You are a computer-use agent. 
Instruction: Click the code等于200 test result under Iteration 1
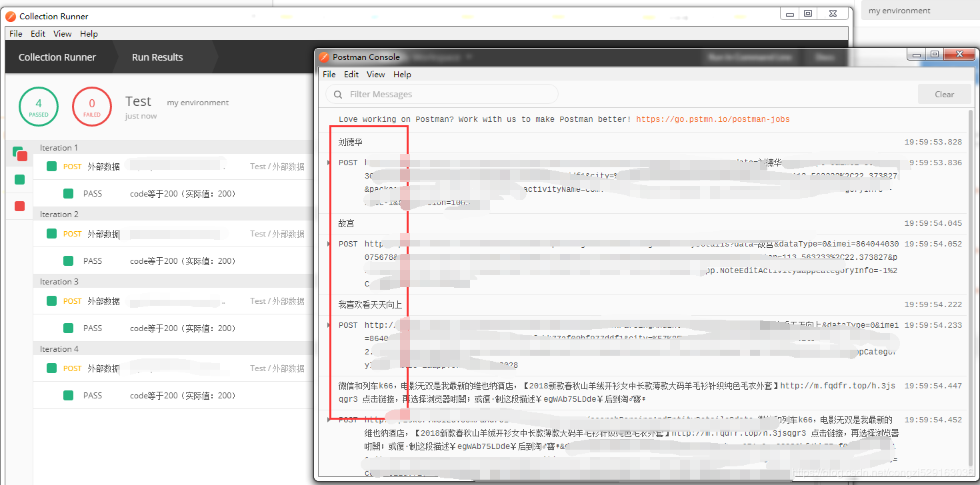[x=183, y=194]
